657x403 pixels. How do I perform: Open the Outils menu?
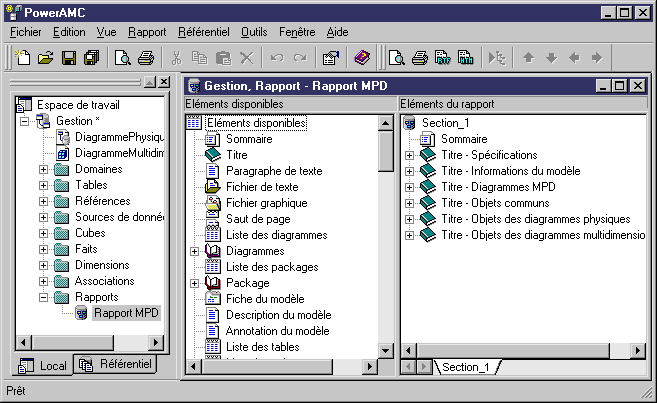(254, 32)
